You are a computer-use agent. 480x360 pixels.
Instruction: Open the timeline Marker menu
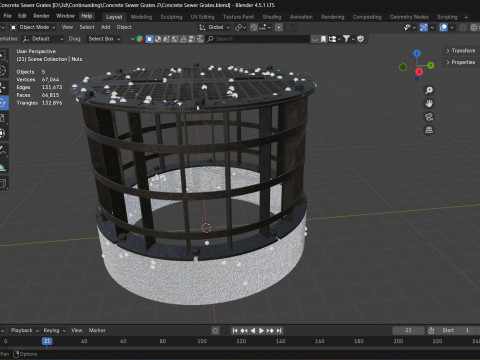(97, 331)
